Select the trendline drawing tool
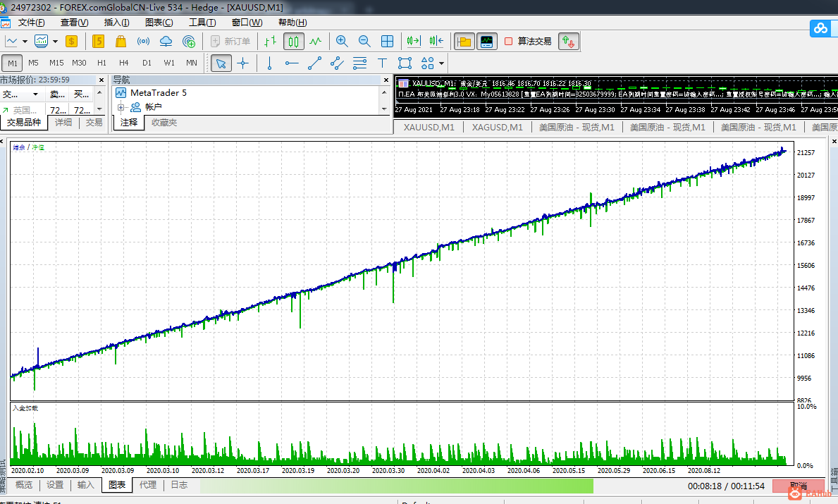The height and width of the screenshot is (504, 838). click(x=314, y=63)
